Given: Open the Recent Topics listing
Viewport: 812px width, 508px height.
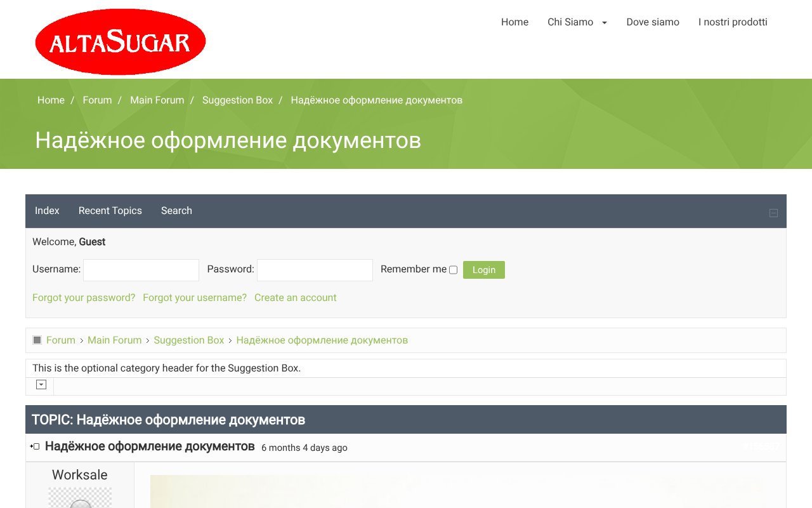Looking at the screenshot, I should [x=110, y=210].
